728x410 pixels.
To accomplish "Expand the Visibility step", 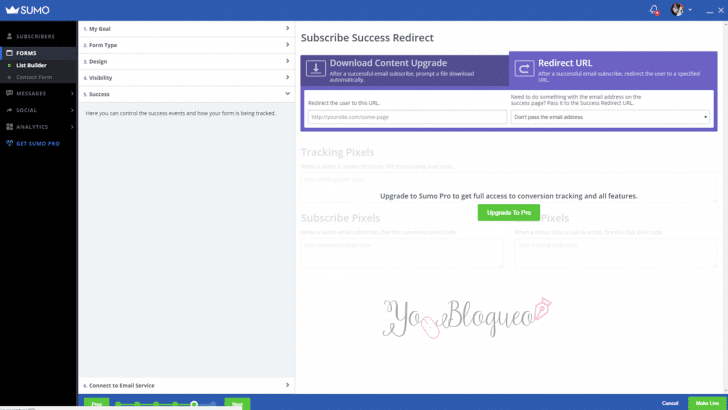I will click(186, 78).
